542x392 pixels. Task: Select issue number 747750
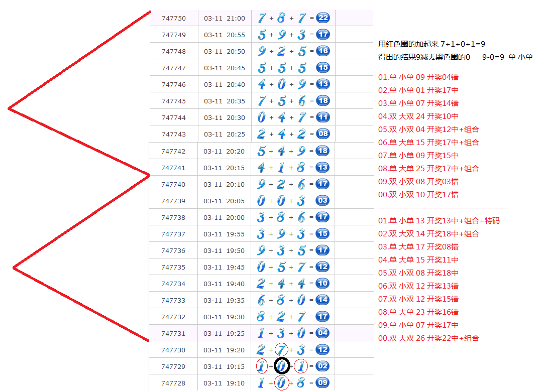coord(174,19)
